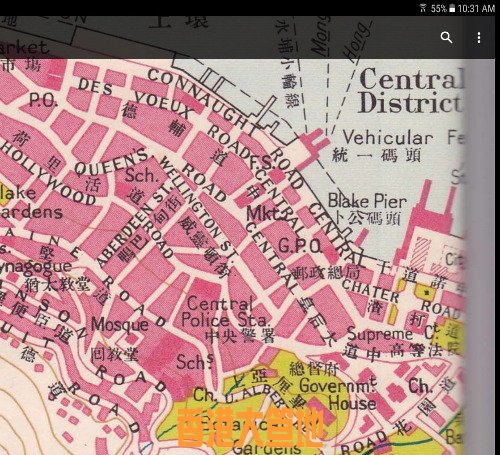Tap the 55% battery percentage
This screenshot has height=455, width=500.
[x=438, y=8]
